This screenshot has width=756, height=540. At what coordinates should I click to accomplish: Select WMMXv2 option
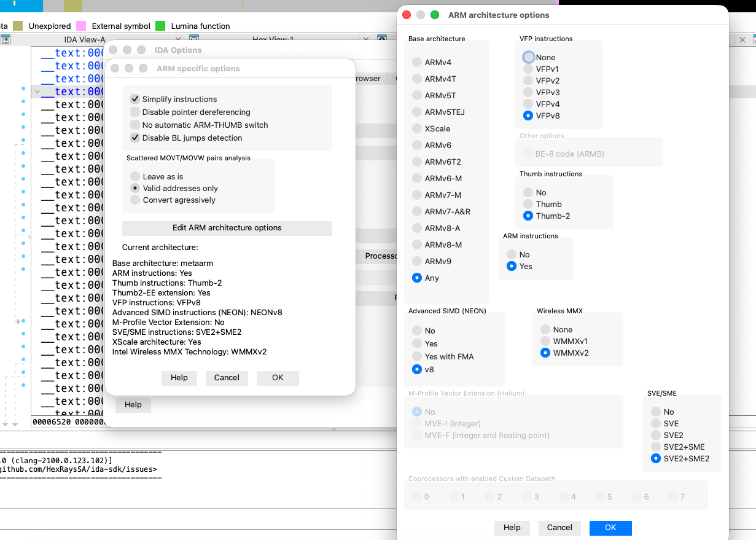click(x=545, y=353)
